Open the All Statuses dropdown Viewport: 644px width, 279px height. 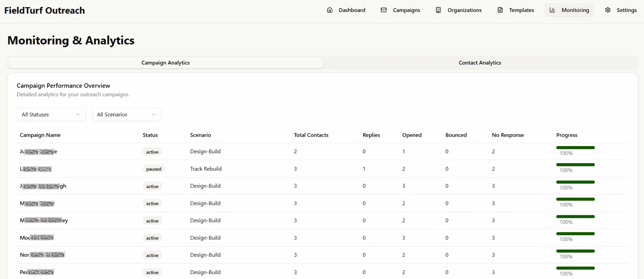[x=51, y=114]
